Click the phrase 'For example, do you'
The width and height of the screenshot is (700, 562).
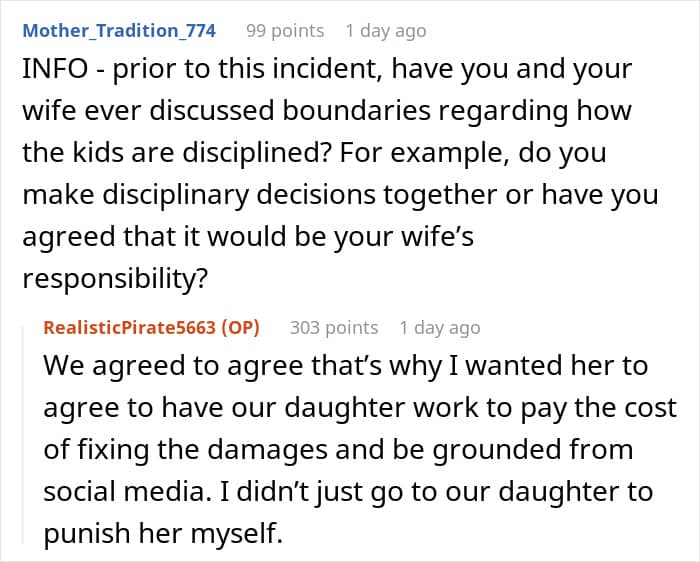tap(473, 153)
